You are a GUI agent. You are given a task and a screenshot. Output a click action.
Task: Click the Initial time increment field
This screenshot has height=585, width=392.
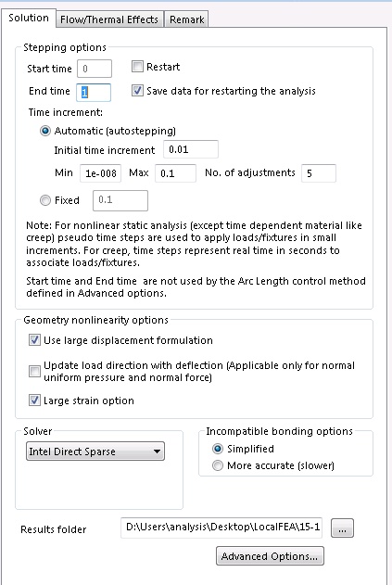coord(191,149)
